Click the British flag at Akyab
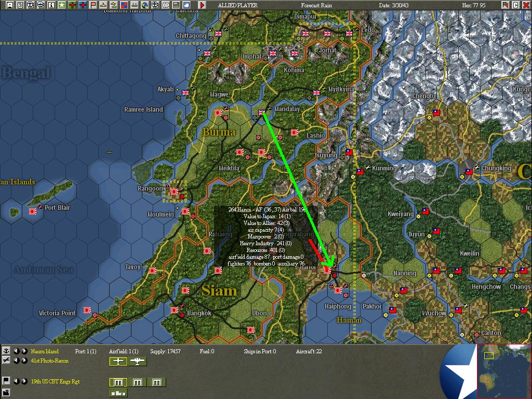Image resolution: width=532 pixels, height=399 pixels. [x=185, y=92]
